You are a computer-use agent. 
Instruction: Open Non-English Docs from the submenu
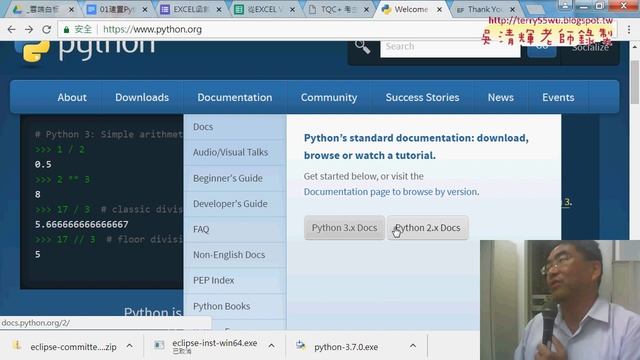coord(235,255)
